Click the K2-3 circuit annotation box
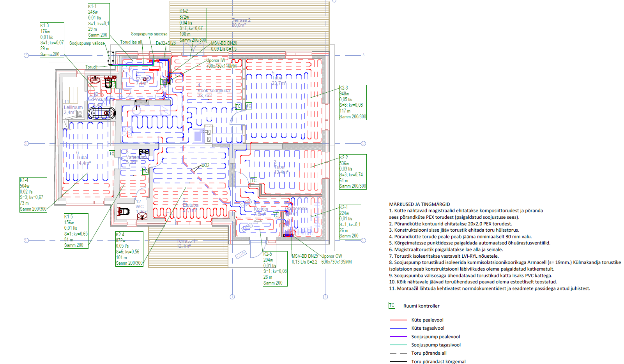The image size is (624, 364). (353, 102)
